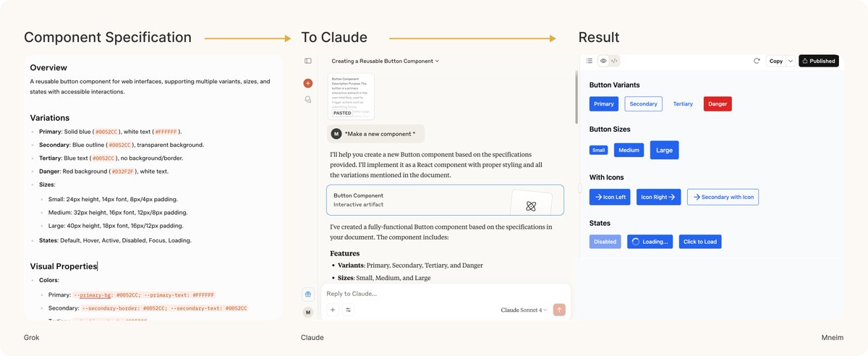Click the Loading... spinner button
Viewport: 868px width, 356px height.
pyautogui.click(x=650, y=242)
